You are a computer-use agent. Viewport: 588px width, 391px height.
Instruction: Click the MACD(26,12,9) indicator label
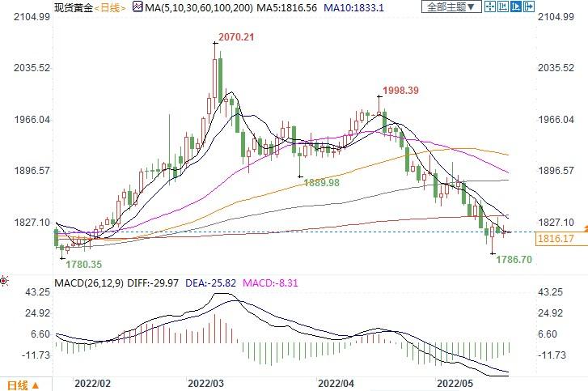[x=89, y=282]
